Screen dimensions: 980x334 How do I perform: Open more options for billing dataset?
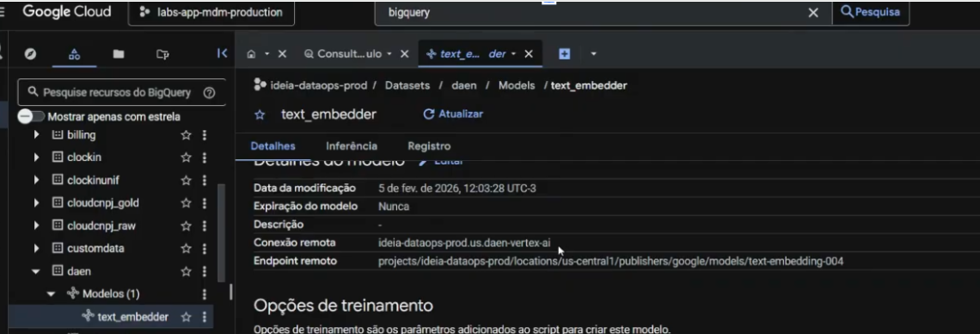coord(205,134)
